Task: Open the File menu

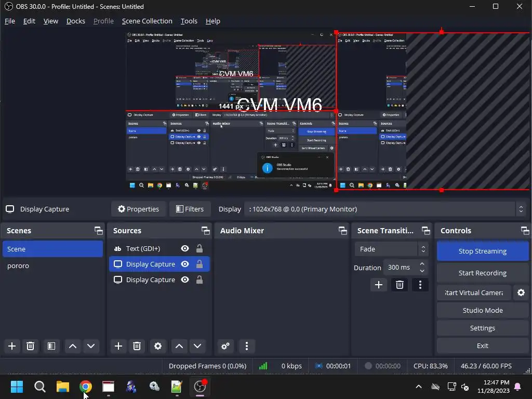Action: click(9, 21)
